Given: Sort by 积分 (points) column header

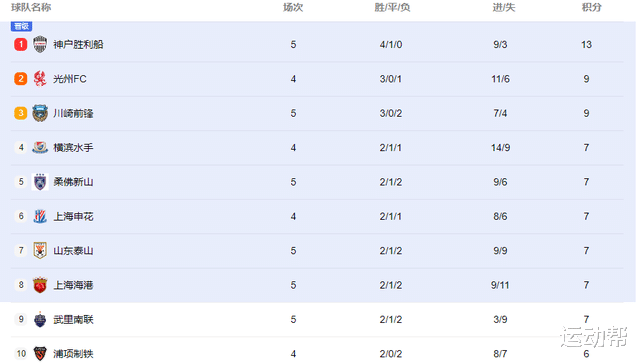Looking at the screenshot, I should pos(592,7).
